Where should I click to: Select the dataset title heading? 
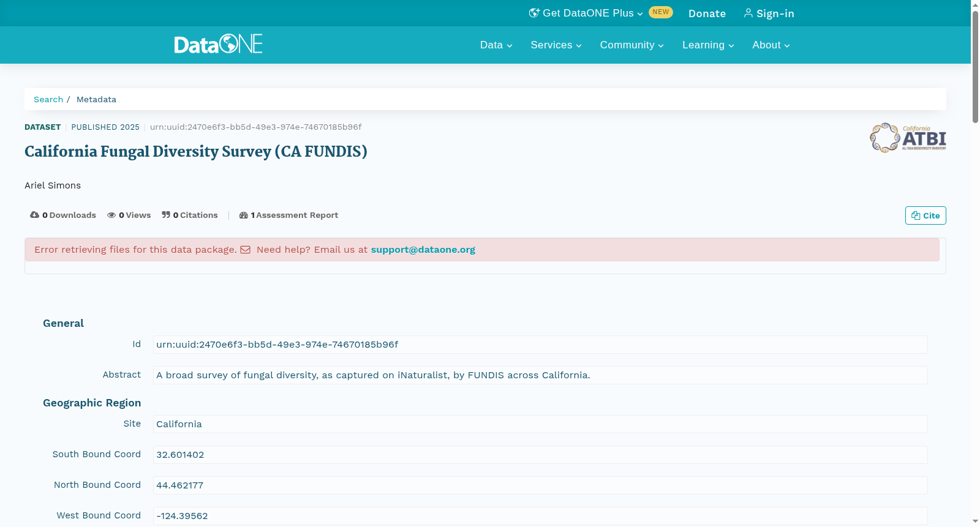coord(196,152)
